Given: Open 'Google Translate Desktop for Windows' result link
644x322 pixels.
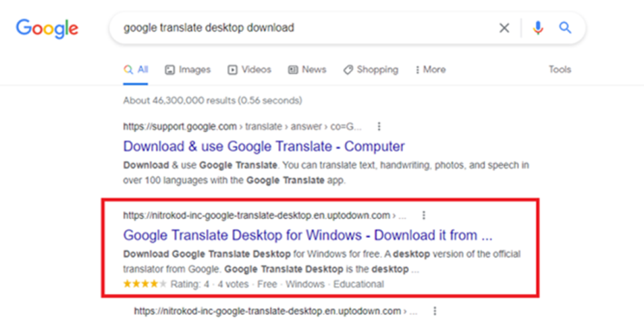Looking at the screenshot, I should point(308,235).
